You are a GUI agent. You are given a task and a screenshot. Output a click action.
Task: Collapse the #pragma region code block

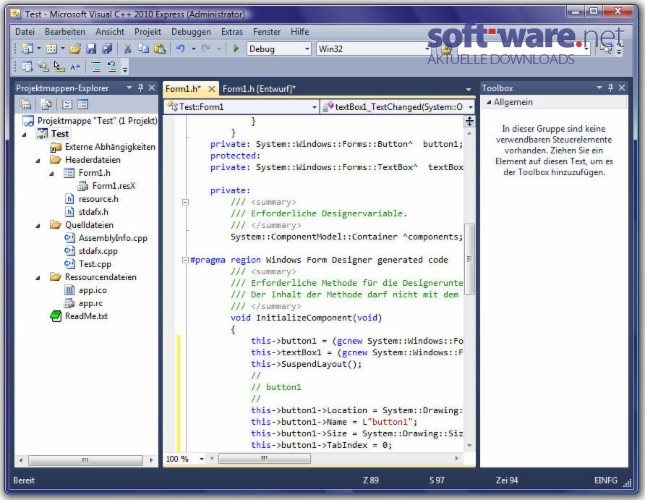click(x=185, y=260)
